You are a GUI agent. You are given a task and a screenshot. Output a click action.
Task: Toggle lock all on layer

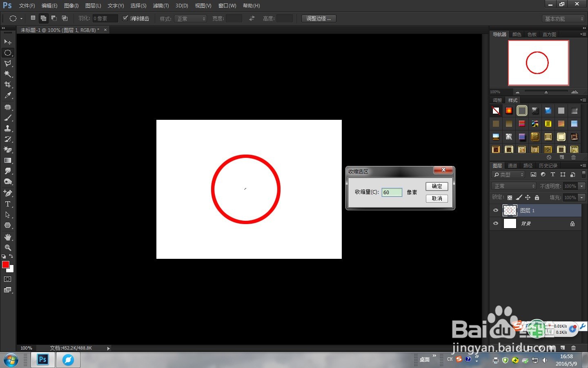pos(537,197)
